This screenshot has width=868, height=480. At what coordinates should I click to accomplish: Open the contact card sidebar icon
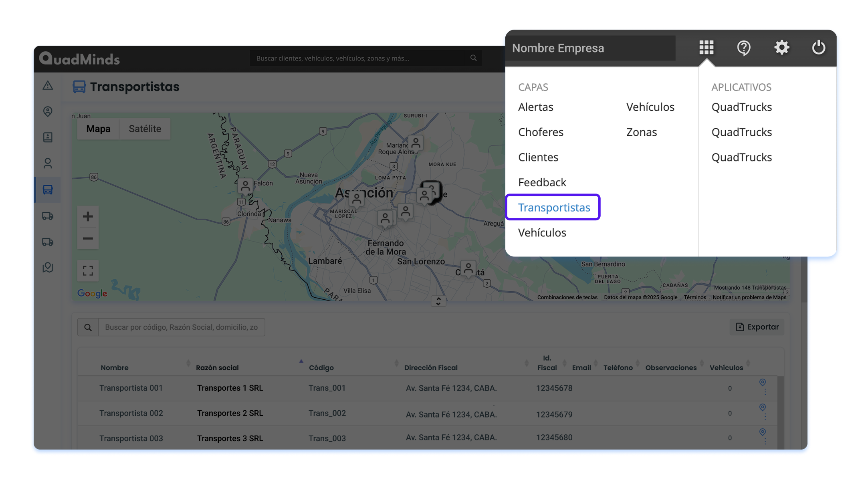[48, 137]
